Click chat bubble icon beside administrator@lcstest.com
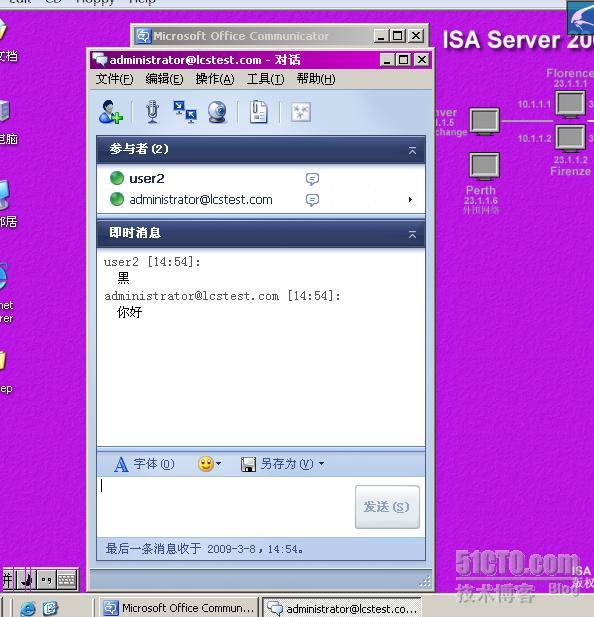Viewport: 594px width, 617px height. tap(312, 200)
